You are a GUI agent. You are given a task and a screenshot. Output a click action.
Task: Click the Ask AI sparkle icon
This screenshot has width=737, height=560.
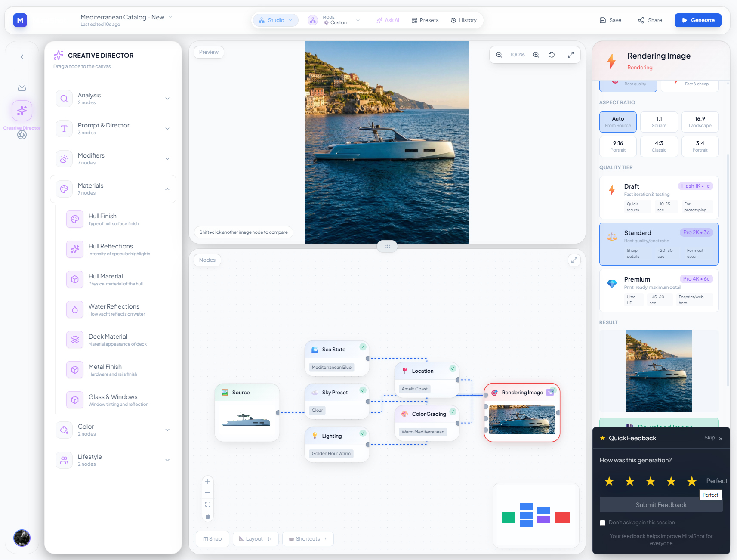click(x=379, y=20)
